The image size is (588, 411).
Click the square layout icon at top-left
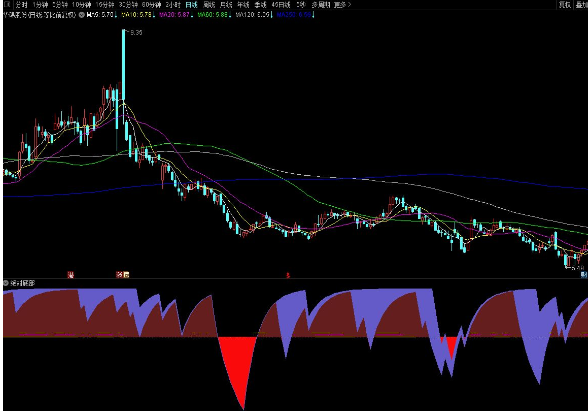7,5
